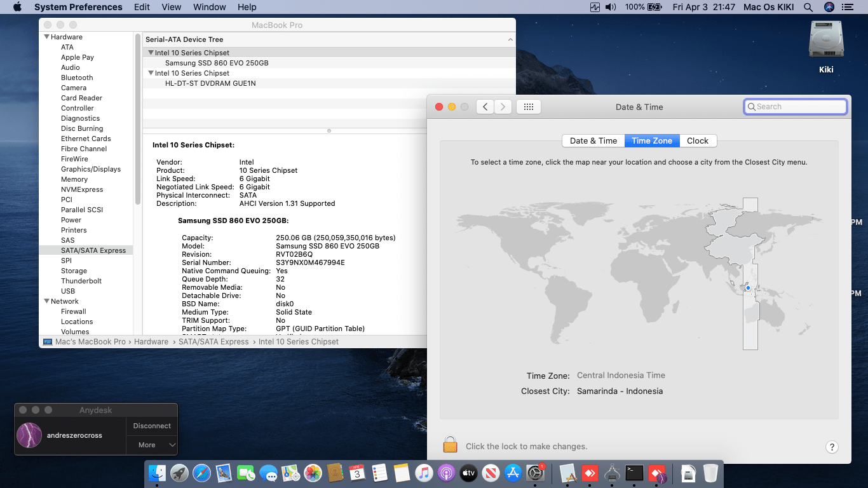This screenshot has width=868, height=488.
Task: Open Music app in the Dock
Action: tap(424, 473)
